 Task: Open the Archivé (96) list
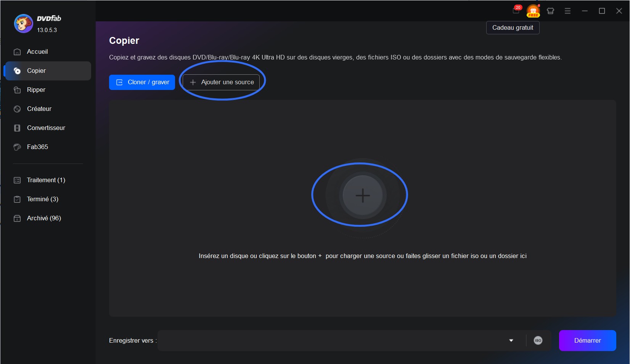[44, 218]
